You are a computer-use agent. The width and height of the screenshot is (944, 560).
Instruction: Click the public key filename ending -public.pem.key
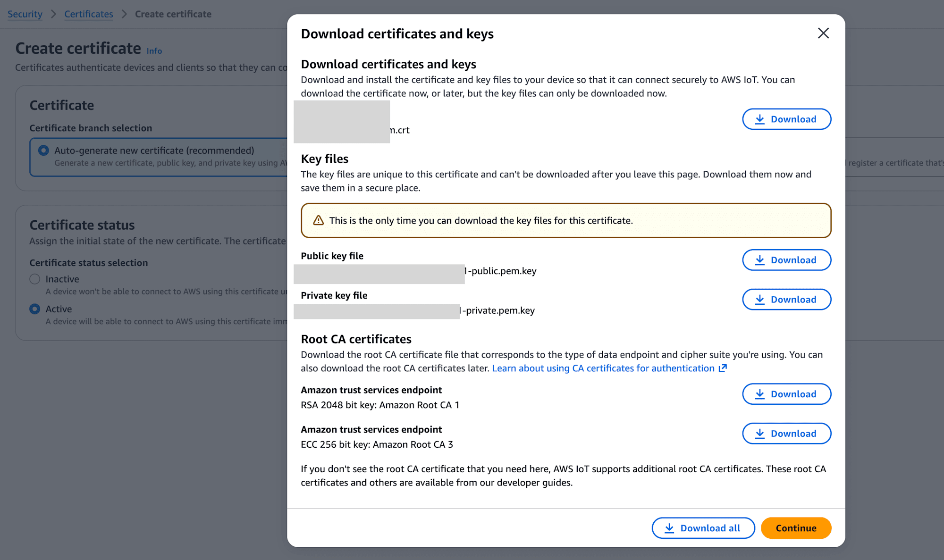coord(501,271)
